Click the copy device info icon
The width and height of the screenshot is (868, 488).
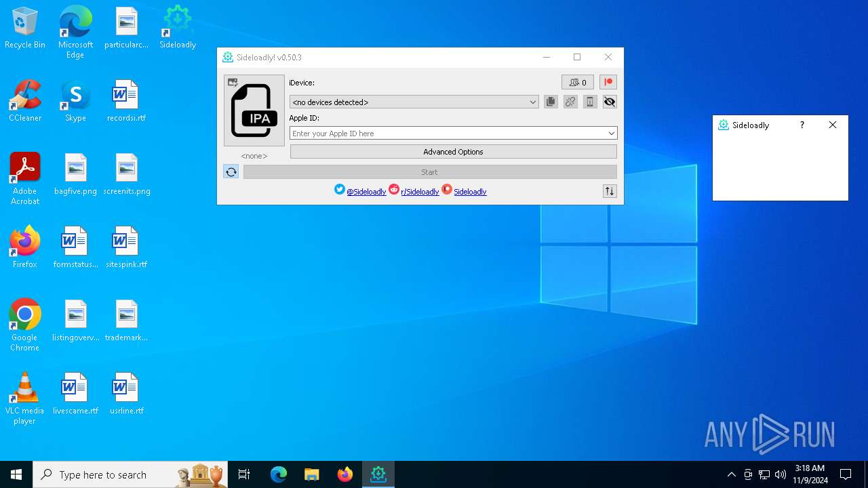(x=551, y=102)
